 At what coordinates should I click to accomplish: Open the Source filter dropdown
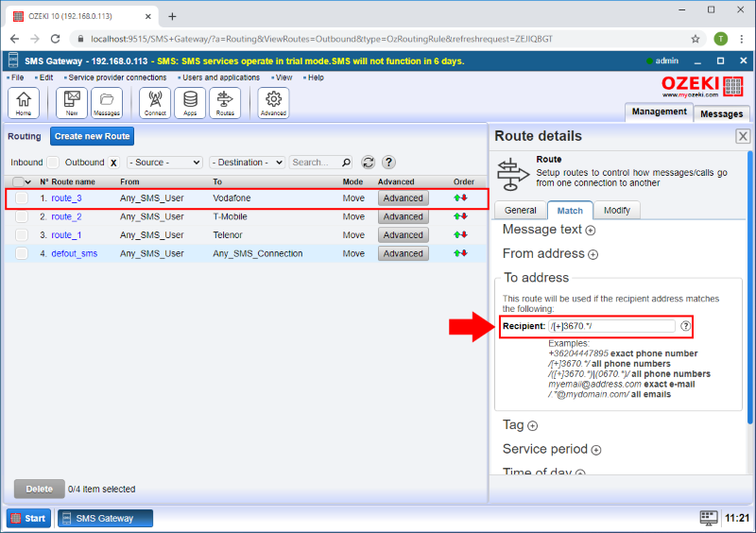coord(164,163)
